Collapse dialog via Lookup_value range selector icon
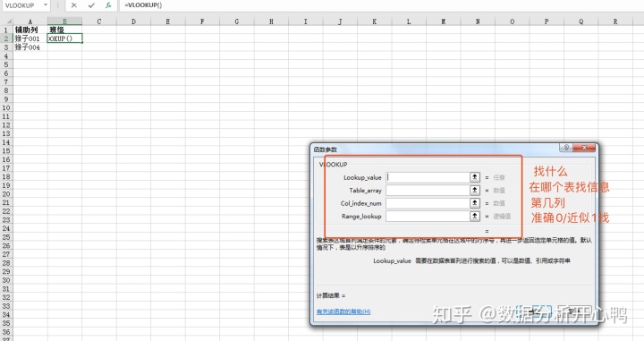Screen dimensions: 644x341 475,177
